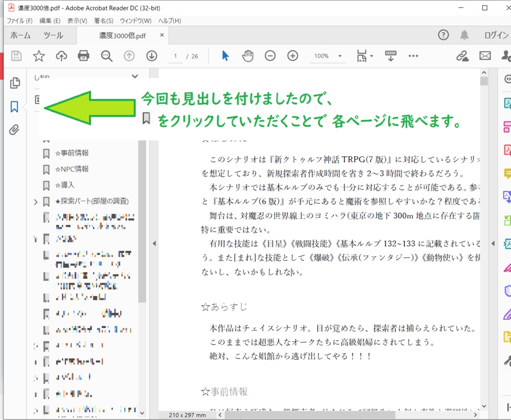Open the ヘルプ(H) menu
The image size is (511, 420).
coord(170,21)
